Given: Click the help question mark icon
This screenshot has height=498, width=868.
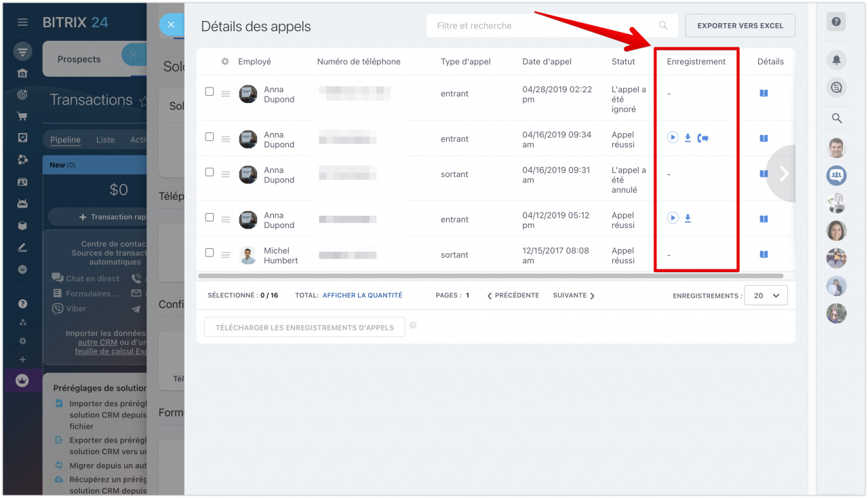Looking at the screenshot, I should click(836, 22).
